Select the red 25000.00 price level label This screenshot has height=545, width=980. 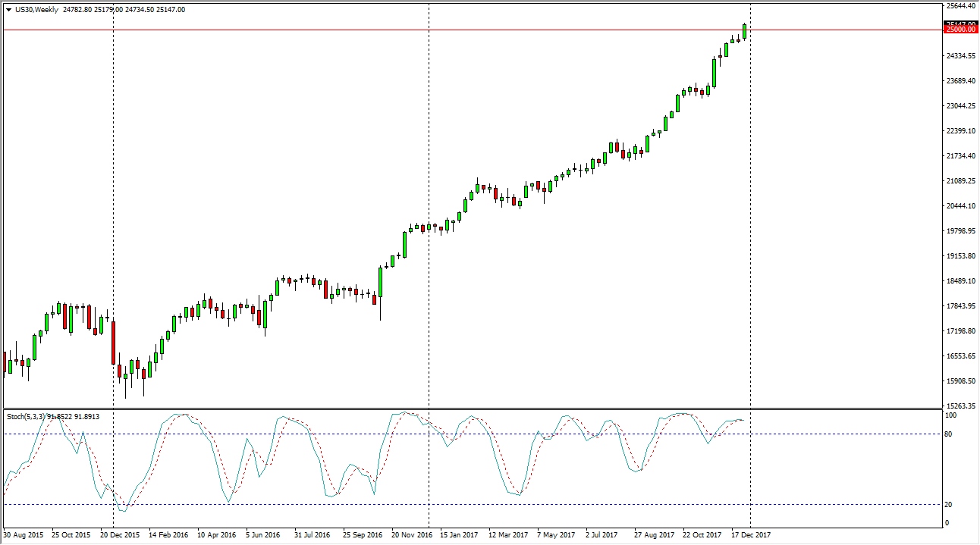(x=961, y=30)
